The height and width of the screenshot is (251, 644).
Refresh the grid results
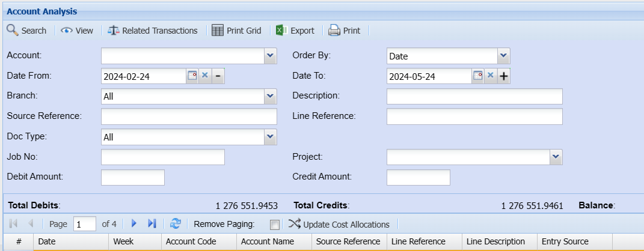[176, 224]
